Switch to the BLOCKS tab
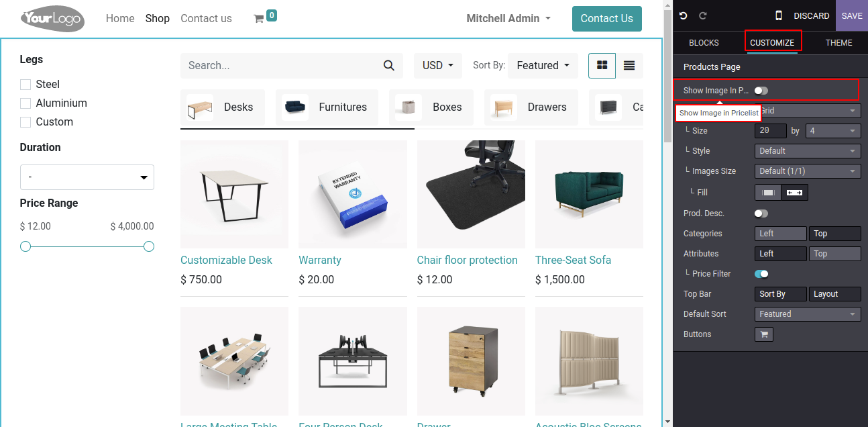Screen dimensions: 868x427 coord(704,42)
